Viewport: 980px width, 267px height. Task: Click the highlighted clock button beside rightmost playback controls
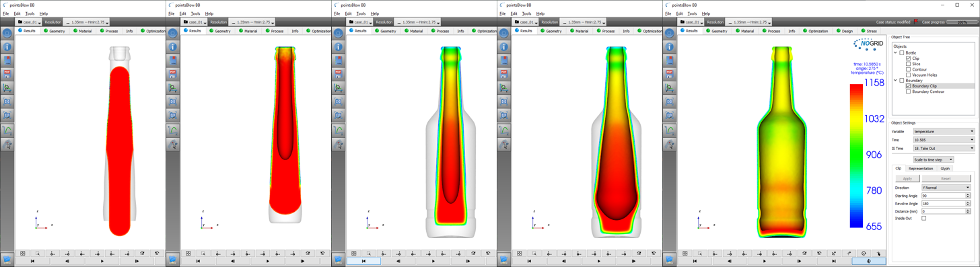[x=869, y=261]
